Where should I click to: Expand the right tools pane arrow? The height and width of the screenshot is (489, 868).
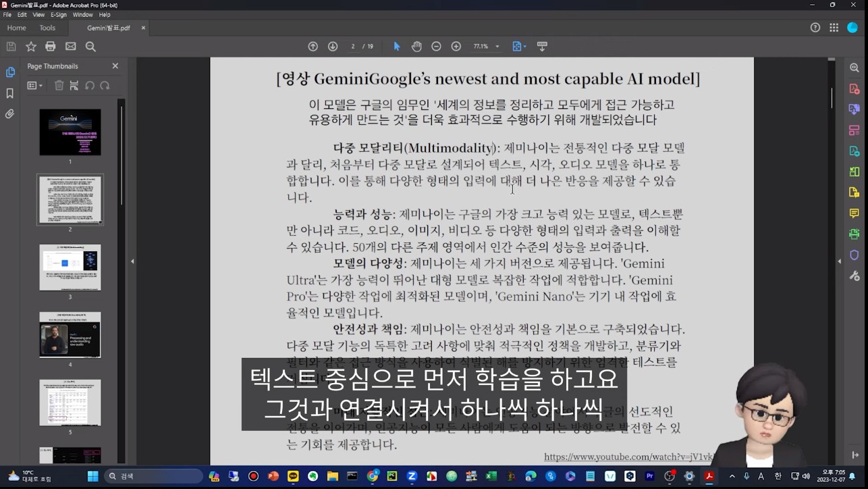click(839, 261)
